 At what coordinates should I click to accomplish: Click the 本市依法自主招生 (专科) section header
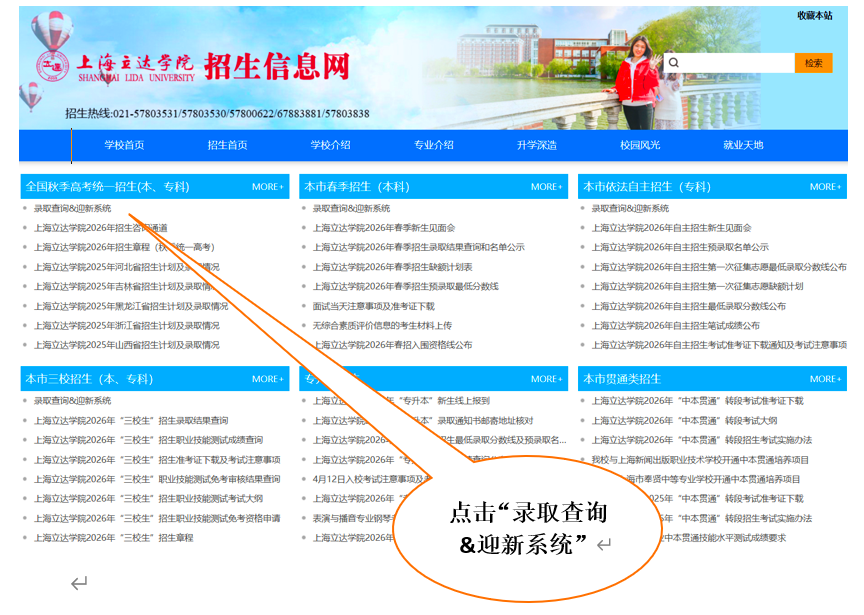coord(647,187)
